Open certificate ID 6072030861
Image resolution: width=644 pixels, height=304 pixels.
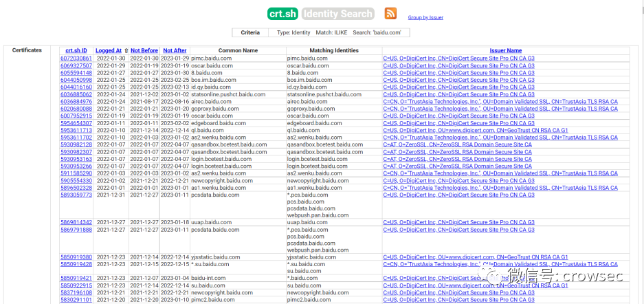[x=76, y=58]
